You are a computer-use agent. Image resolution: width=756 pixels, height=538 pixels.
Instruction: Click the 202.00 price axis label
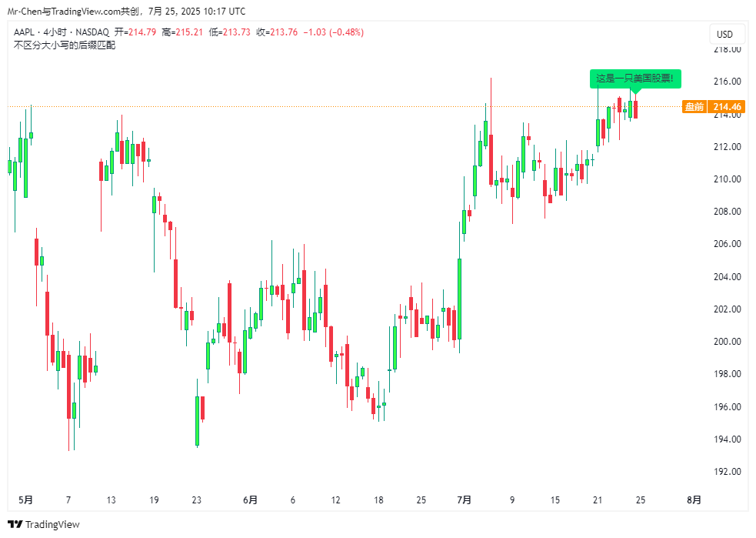click(x=727, y=309)
